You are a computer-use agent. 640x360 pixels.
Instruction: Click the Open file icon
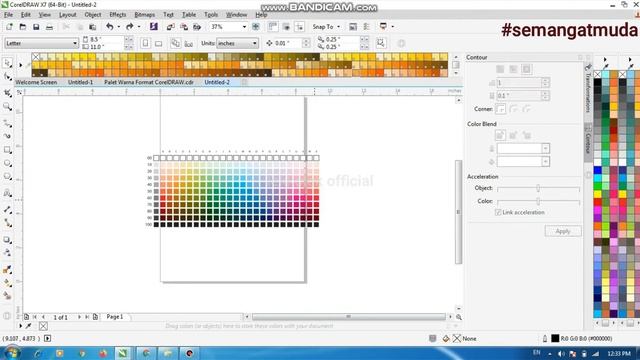(22, 27)
